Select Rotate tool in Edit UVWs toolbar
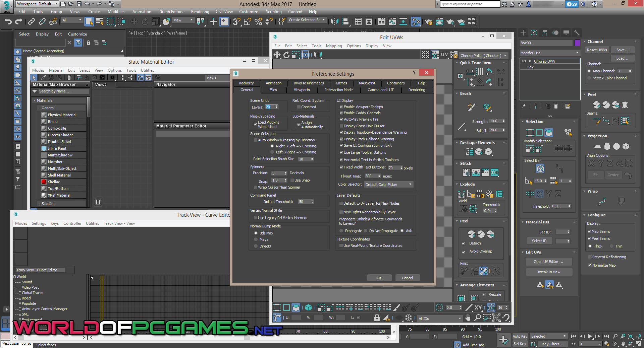Screen dimensions: 644x348 286,55
